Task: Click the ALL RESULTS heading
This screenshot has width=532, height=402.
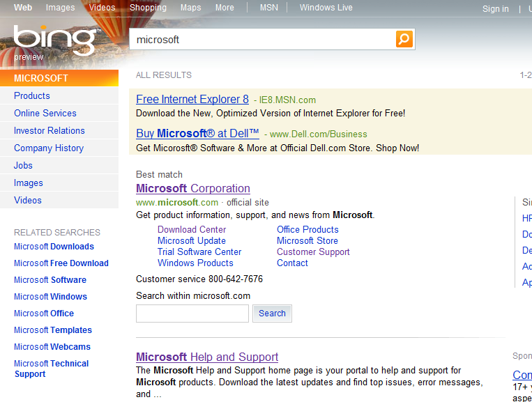Action: tap(164, 75)
